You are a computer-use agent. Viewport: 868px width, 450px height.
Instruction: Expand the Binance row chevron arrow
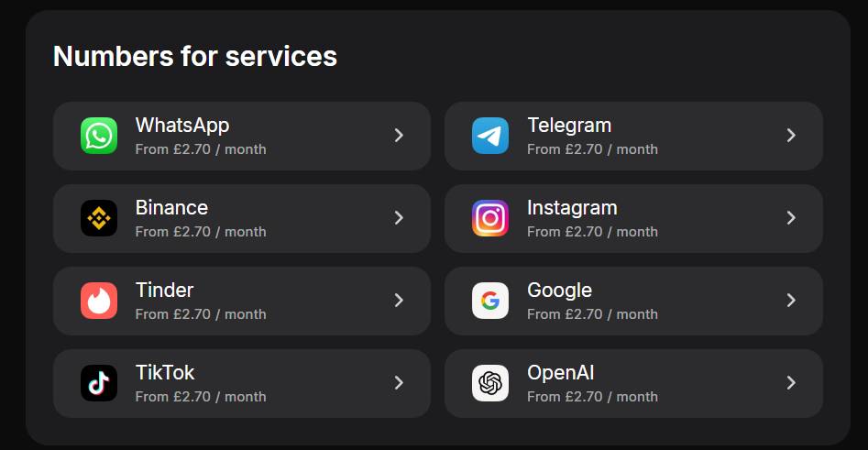pyautogui.click(x=399, y=217)
